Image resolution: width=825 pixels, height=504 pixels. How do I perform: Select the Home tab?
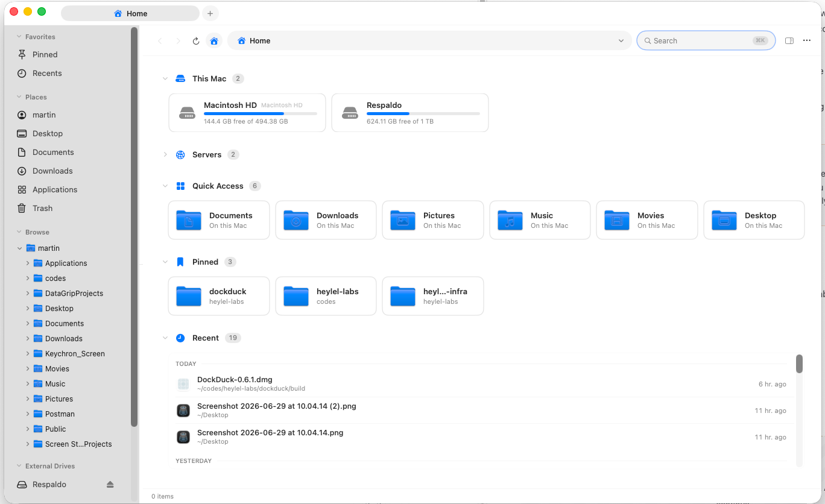click(130, 13)
